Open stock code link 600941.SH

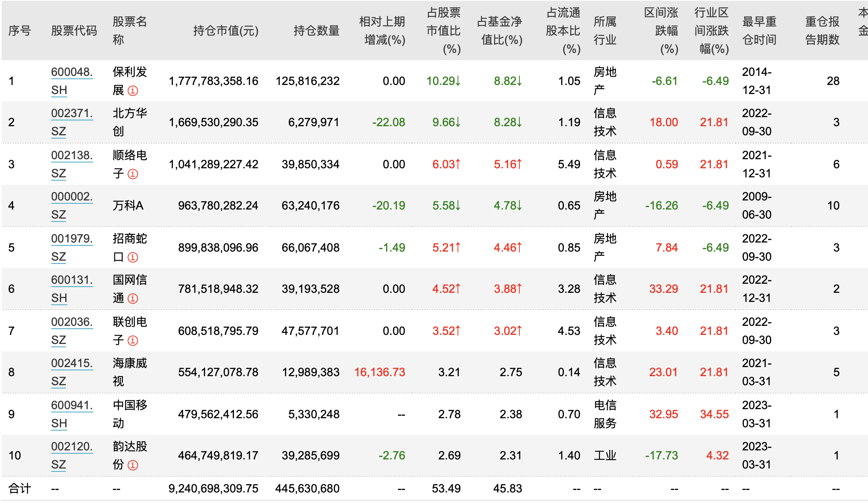pyautogui.click(x=72, y=414)
